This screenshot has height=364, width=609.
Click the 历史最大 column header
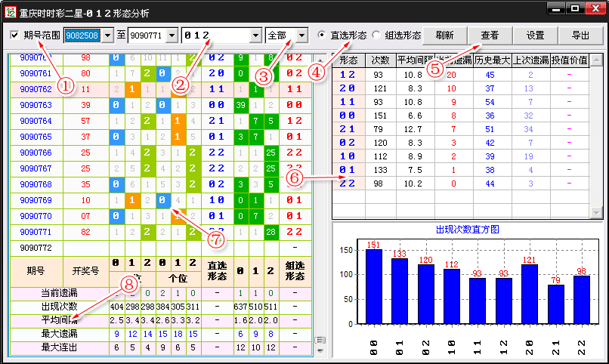pos(490,60)
